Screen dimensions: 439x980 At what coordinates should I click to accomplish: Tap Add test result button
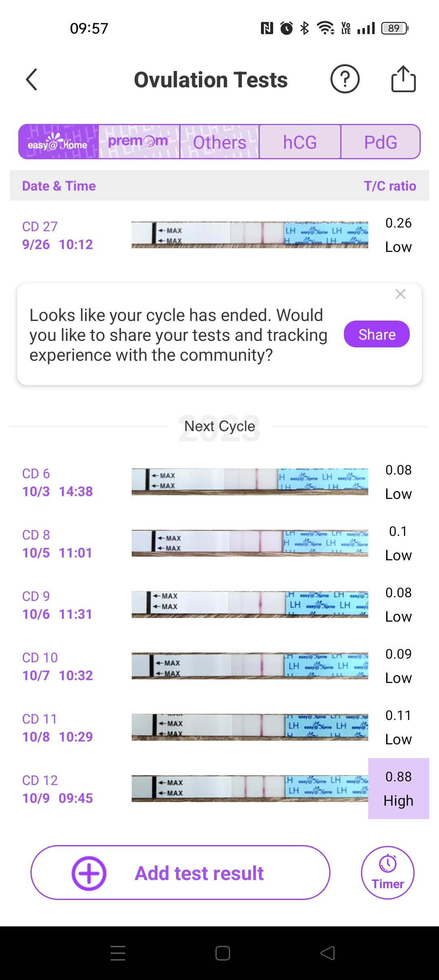[x=180, y=873]
